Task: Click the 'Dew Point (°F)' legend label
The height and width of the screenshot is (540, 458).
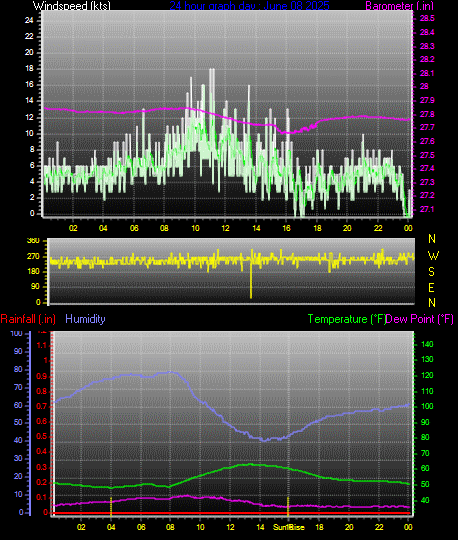Action: pos(419,319)
